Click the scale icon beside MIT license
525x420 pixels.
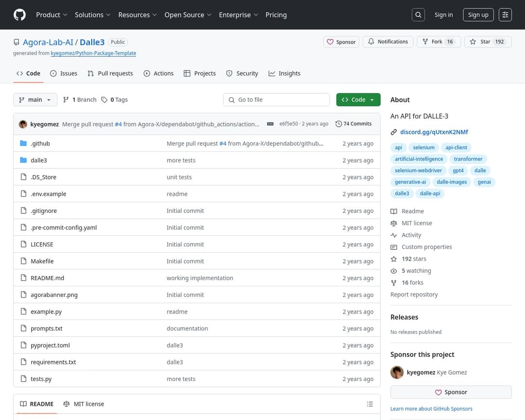pyautogui.click(x=394, y=224)
